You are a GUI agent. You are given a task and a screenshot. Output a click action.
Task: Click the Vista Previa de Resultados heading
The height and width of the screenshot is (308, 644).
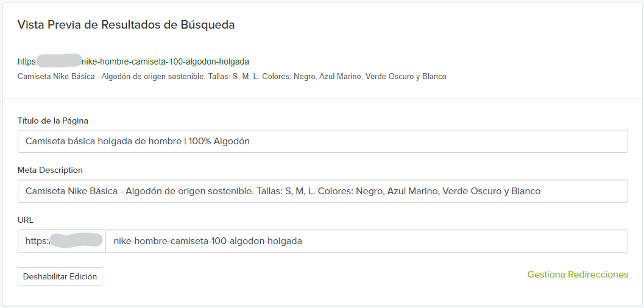[x=126, y=25]
